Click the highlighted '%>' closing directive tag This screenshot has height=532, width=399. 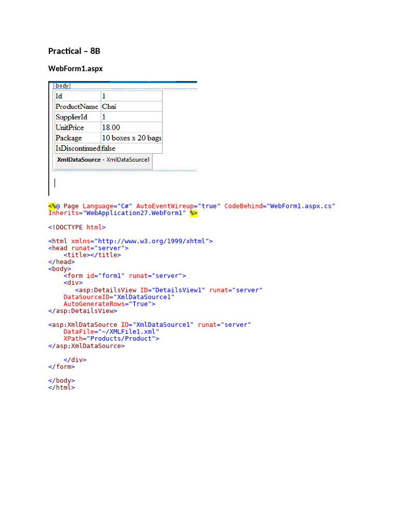pos(193,213)
